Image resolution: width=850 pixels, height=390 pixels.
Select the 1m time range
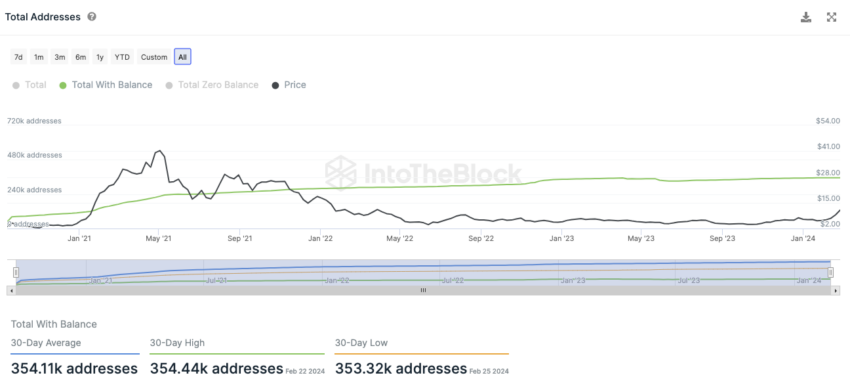(39, 56)
